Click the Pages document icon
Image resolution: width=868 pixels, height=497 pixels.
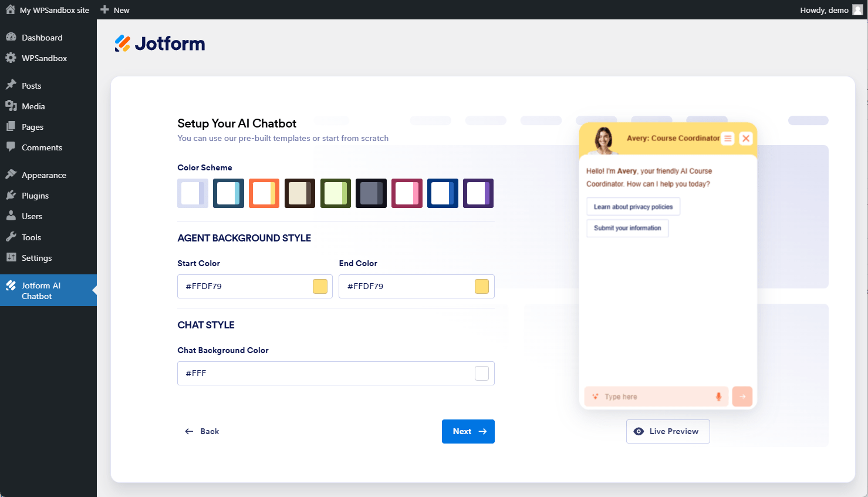pos(11,126)
